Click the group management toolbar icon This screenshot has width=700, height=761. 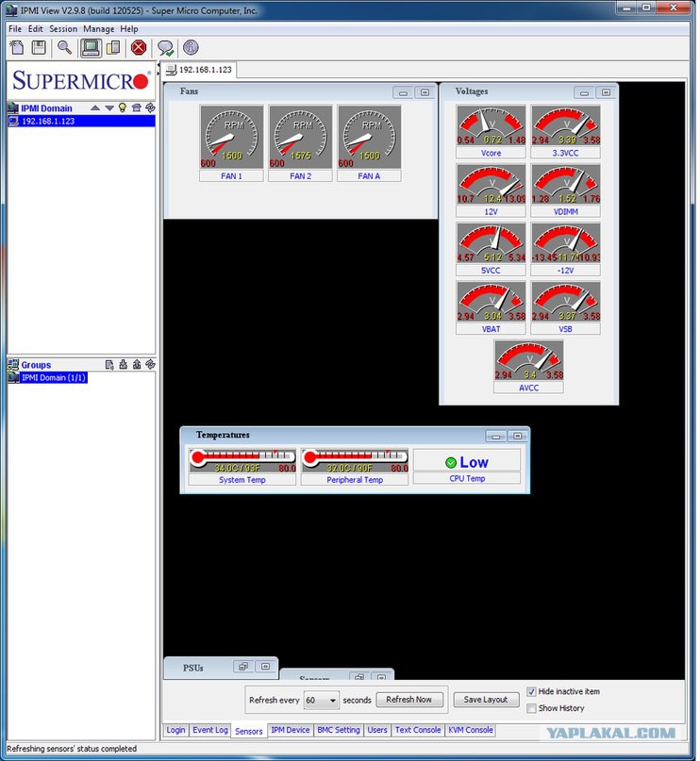(x=113, y=47)
